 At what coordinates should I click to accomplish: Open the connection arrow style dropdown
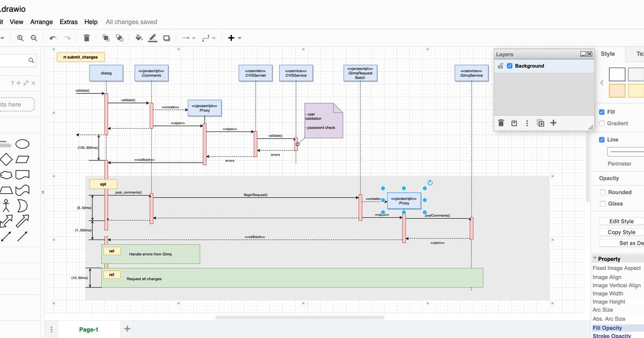(188, 38)
